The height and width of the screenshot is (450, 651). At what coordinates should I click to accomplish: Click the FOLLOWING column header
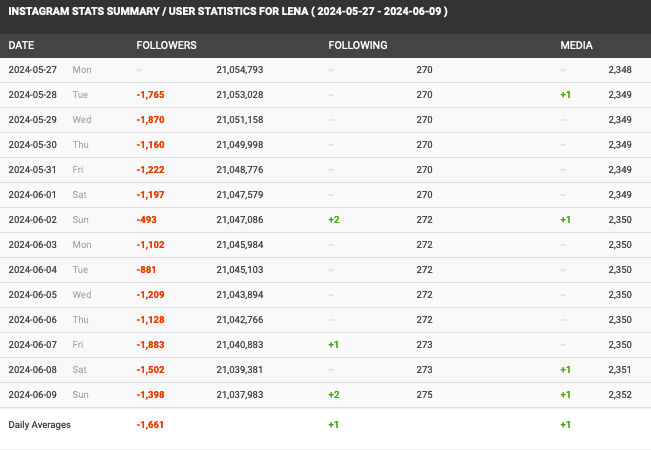358,45
